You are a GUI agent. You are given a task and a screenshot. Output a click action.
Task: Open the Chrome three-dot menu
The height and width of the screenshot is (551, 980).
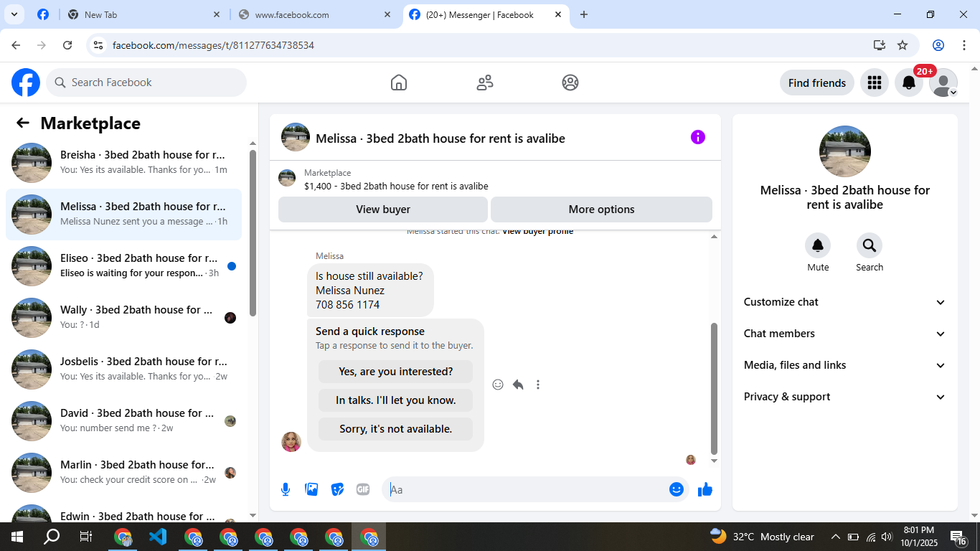(964, 45)
